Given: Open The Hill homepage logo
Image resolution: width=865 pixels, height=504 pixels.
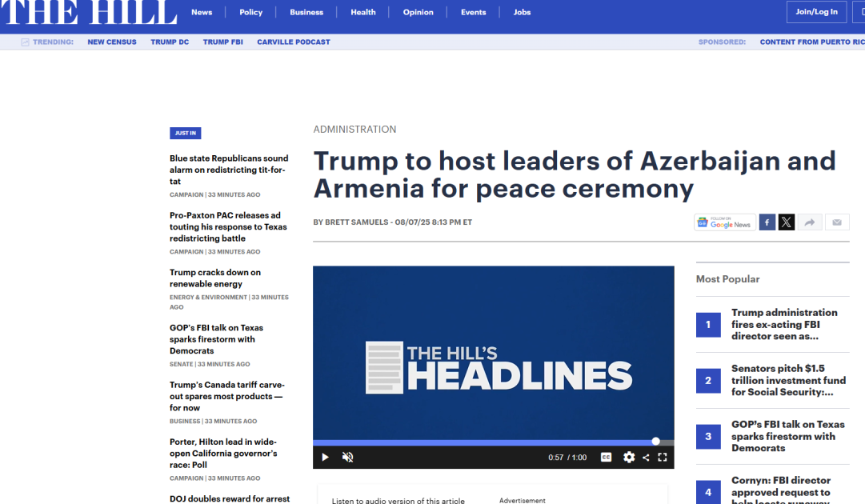Looking at the screenshot, I should (88, 12).
